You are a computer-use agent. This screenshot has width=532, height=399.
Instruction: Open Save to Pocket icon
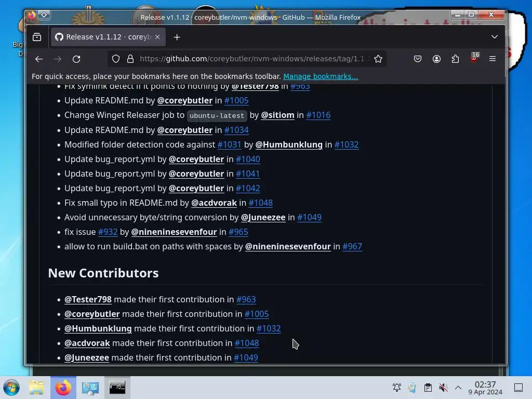(x=418, y=59)
